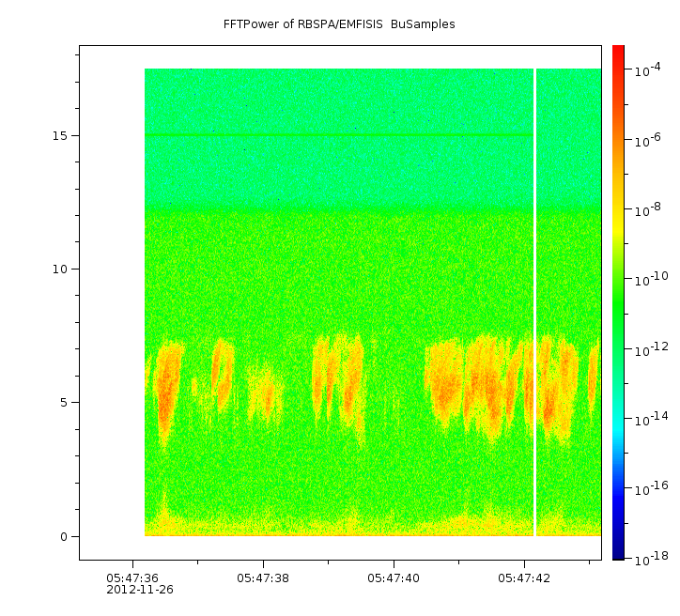
Task: Click the y-axis label '15'
Action: pyautogui.click(x=60, y=135)
